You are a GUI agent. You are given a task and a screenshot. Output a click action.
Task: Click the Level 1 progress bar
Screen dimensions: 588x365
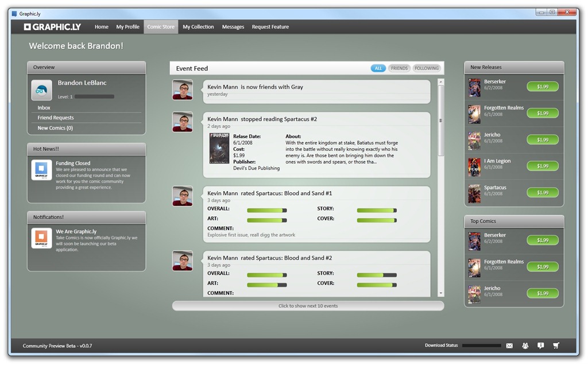pos(95,96)
